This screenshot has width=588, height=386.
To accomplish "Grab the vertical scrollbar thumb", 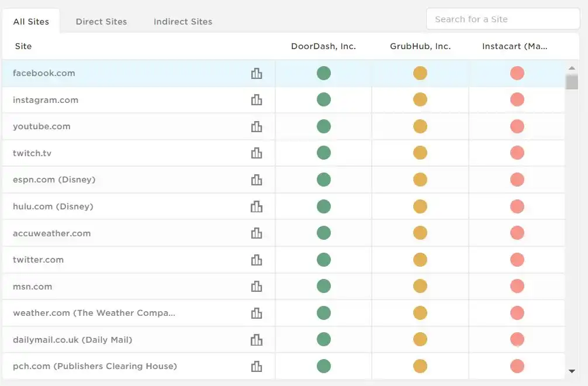I will point(572,82).
